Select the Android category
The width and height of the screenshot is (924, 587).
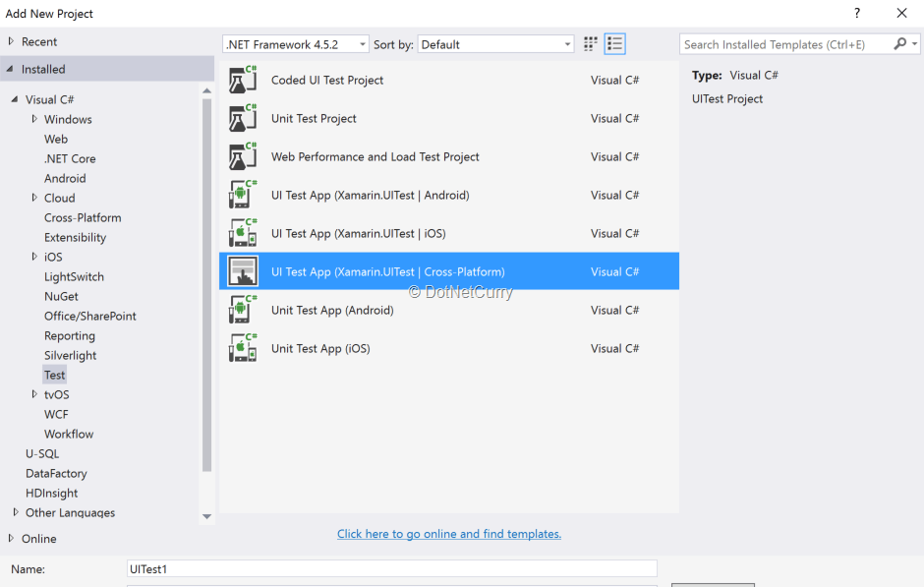(x=65, y=178)
